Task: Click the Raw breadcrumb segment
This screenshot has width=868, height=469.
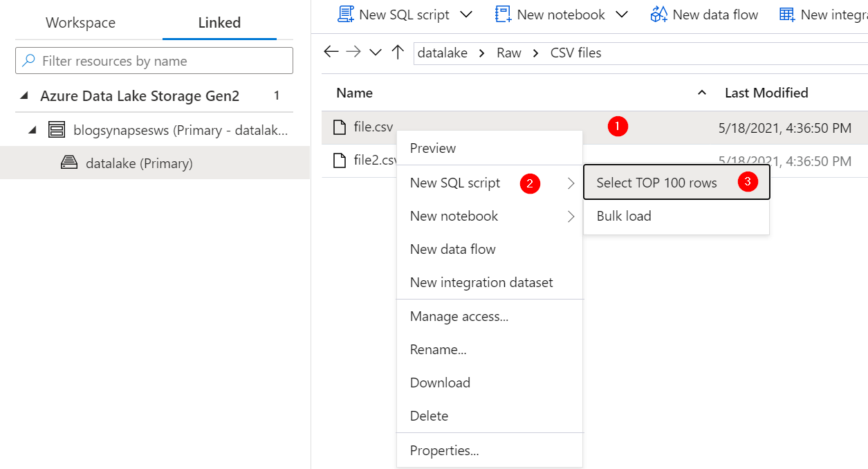Action: (x=509, y=53)
